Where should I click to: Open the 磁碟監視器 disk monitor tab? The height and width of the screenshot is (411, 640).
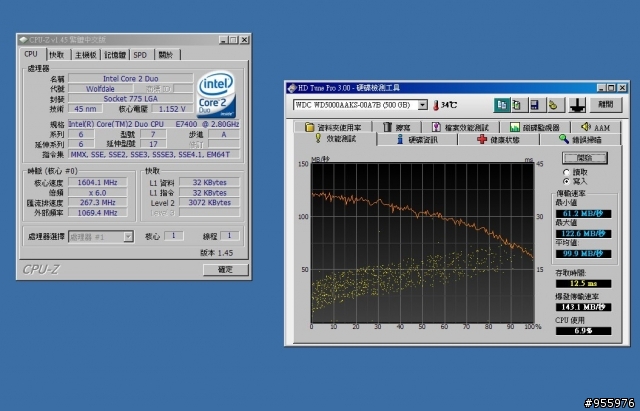coord(535,127)
